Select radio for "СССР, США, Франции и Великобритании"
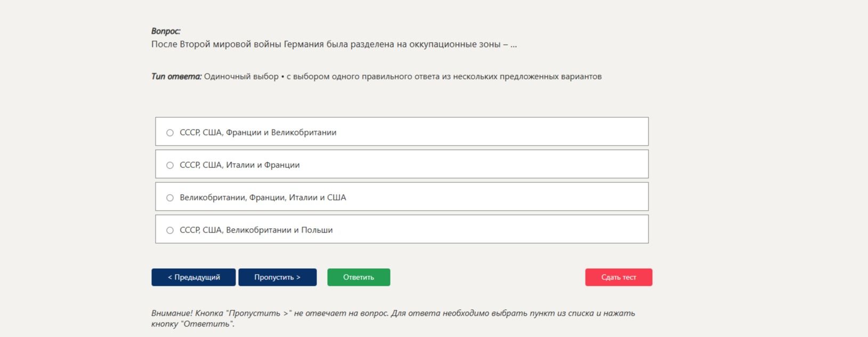The width and height of the screenshot is (868, 337). pyautogui.click(x=170, y=133)
